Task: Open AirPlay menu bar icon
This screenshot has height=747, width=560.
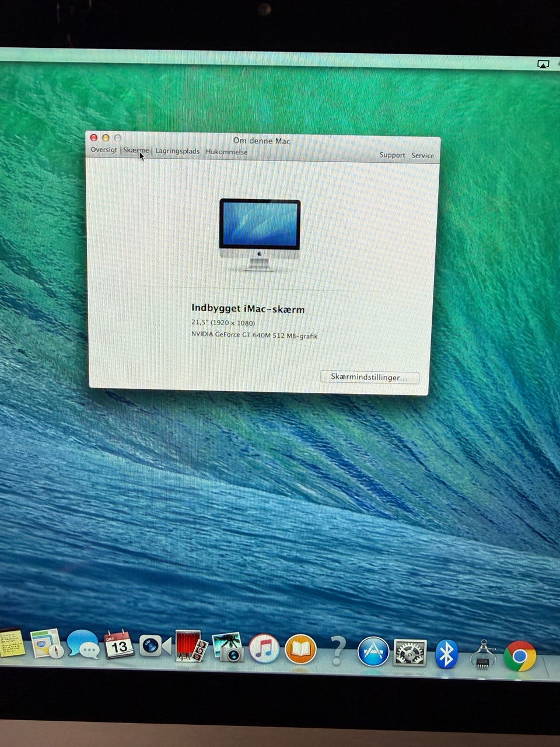Action: pyautogui.click(x=543, y=64)
